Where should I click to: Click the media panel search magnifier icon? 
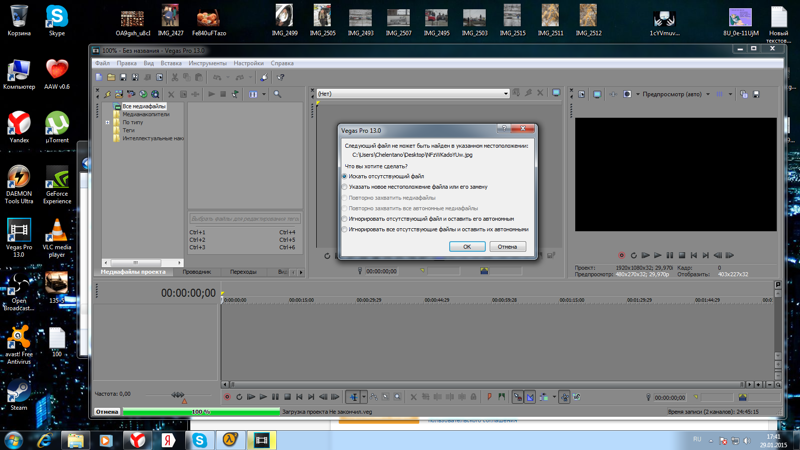(x=277, y=94)
